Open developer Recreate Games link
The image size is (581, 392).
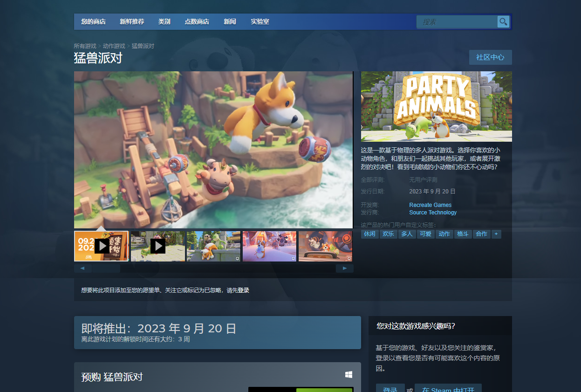[x=431, y=205]
